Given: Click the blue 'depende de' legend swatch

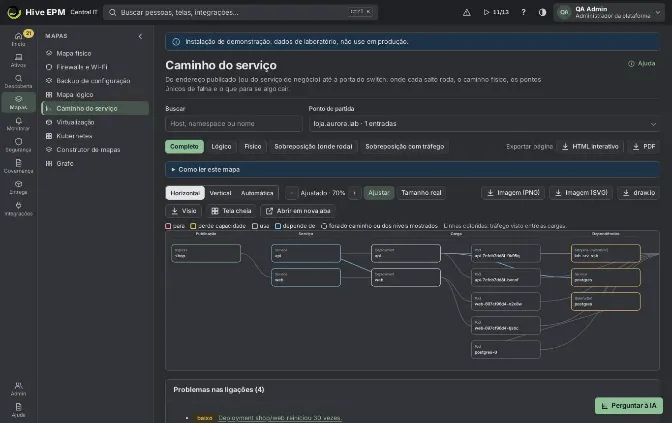Looking at the screenshot, I should click(278, 226).
